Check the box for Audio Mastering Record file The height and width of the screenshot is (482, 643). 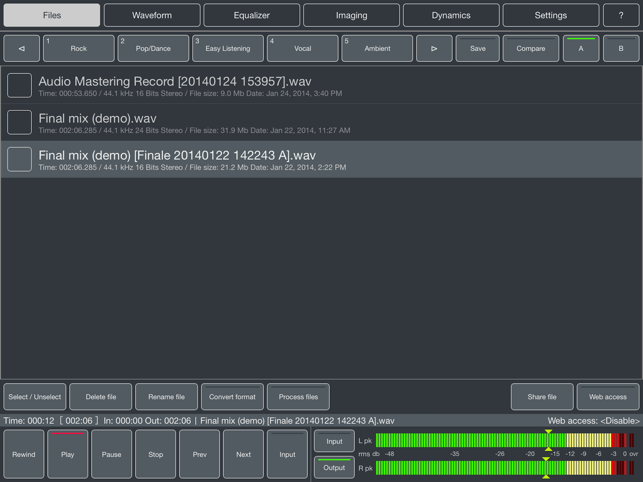pyautogui.click(x=20, y=85)
